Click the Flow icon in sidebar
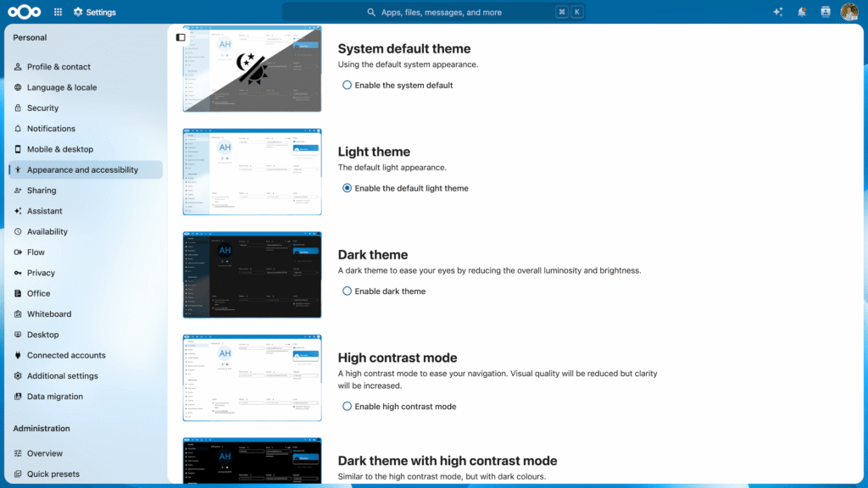This screenshot has height=488, width=868. pyautogui.click(x=18, y=252)
